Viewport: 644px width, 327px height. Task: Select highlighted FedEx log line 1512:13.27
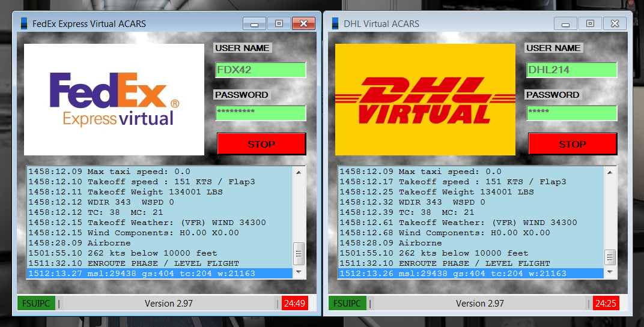pyautogui.click(x=160, y=273)
